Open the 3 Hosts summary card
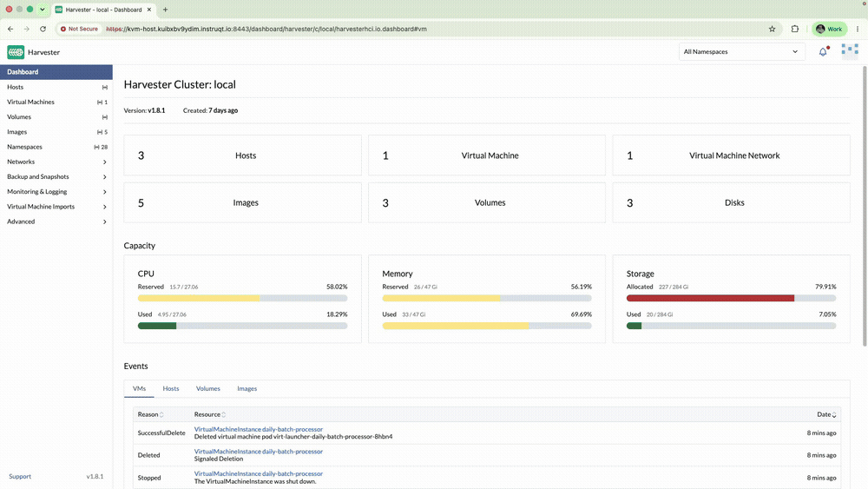The image size is (868, 489). pos(242,155)
